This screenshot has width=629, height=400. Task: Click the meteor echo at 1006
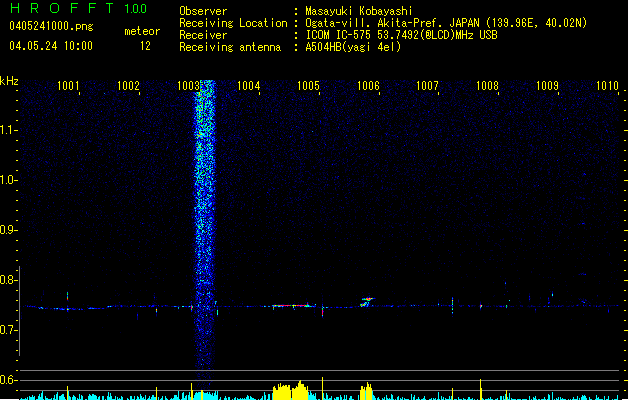pyautogui.click(x=367, y=302)
